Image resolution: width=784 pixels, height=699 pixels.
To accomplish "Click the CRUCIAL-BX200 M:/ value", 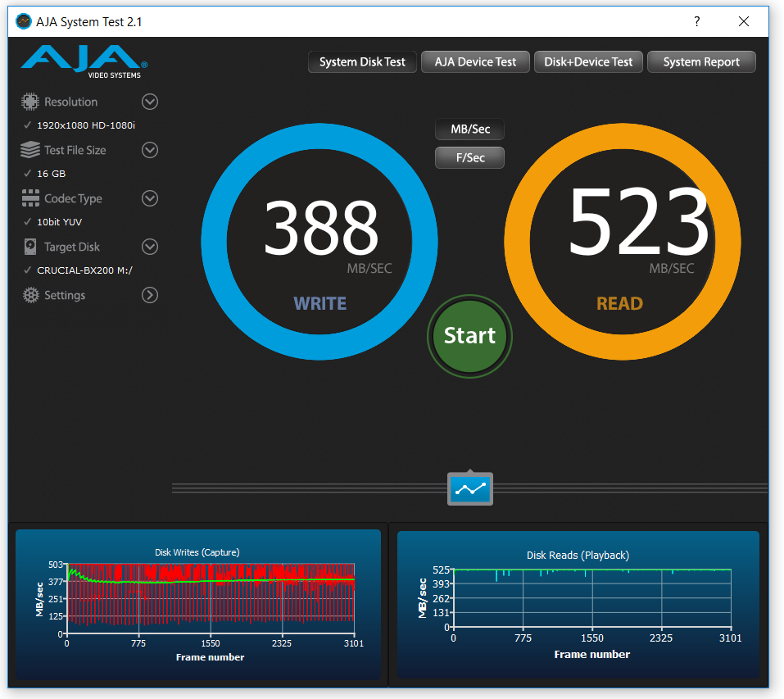I will (84, 270).
